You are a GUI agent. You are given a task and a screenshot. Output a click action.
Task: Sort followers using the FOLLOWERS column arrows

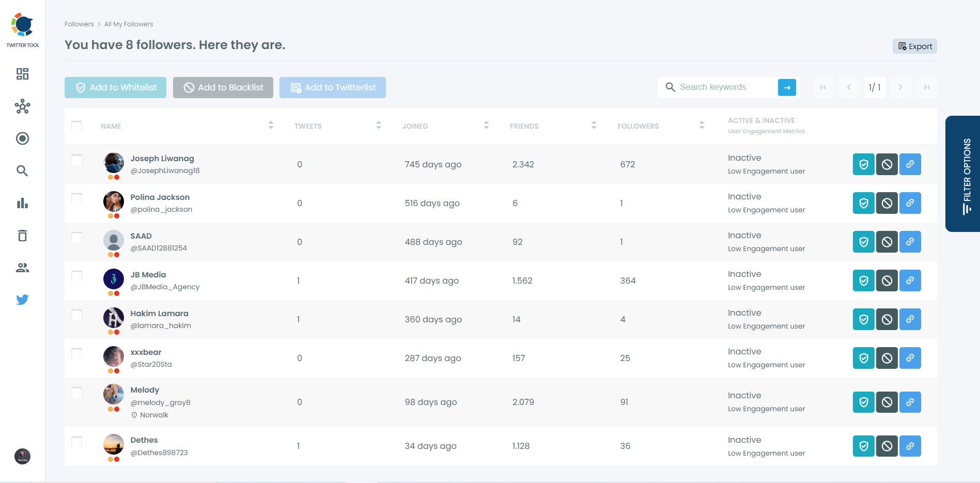click(701, 125)
